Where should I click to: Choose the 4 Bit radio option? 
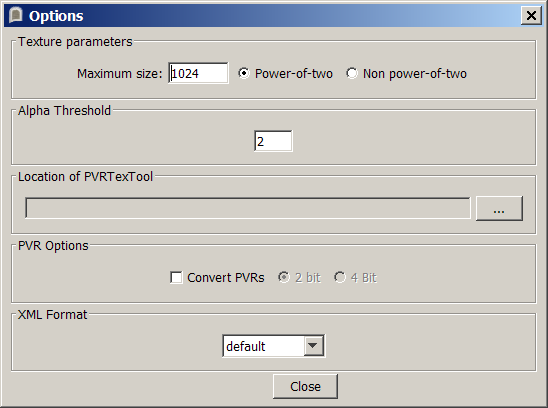tap(340, 278)
